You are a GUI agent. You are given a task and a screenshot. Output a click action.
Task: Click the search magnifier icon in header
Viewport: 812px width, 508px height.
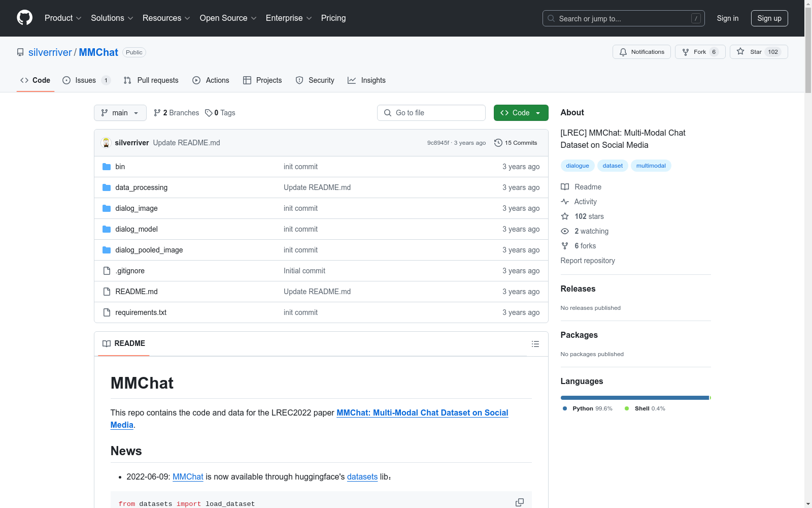pos(551,18)
